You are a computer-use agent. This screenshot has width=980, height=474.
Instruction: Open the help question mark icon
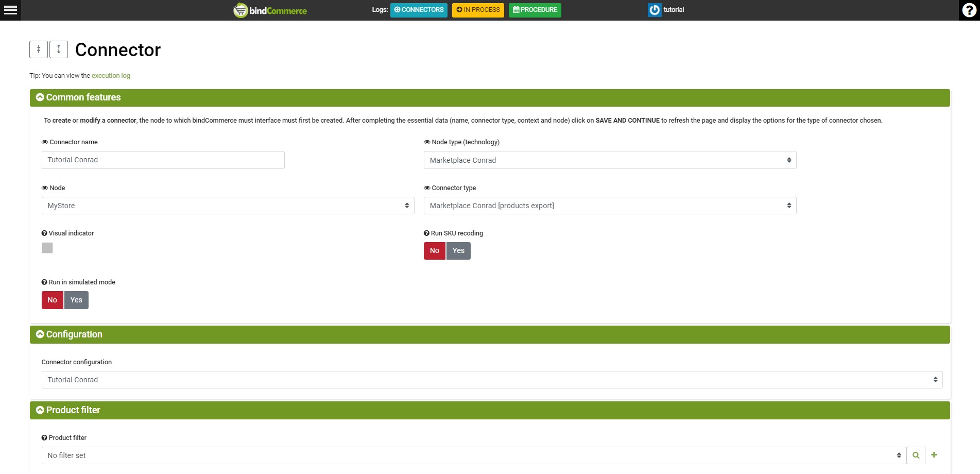coord(969,10)
